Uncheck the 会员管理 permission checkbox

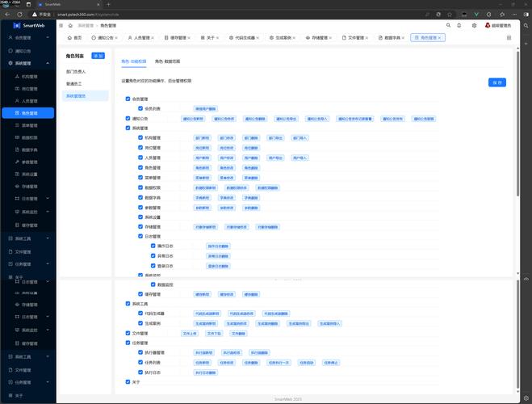tap(128, 99)
